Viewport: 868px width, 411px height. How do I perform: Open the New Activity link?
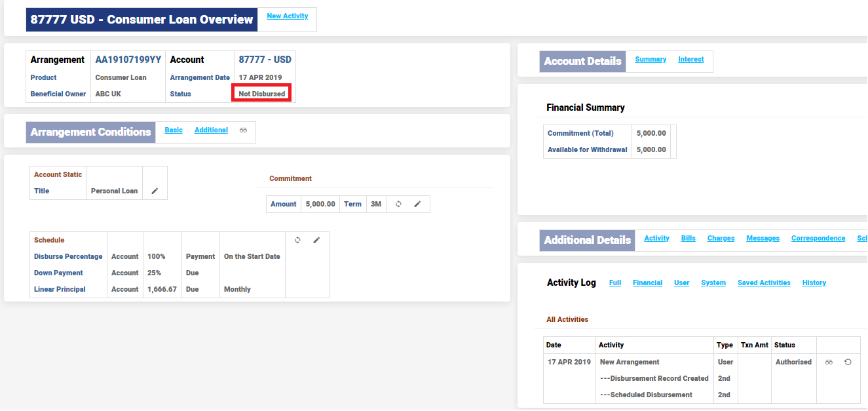[x=287, y=16]
